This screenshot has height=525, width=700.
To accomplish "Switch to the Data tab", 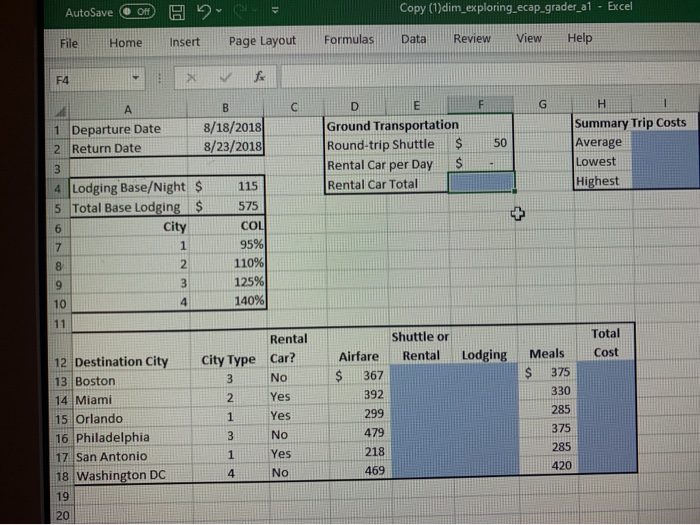I will pyautogui.click(x=413, y=39).
